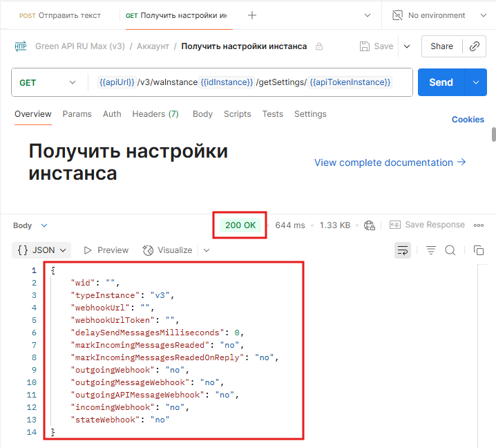Save the request with Save button
Image resolution: width=496 pixels, height=448 pixels.
tap(376, 46)
